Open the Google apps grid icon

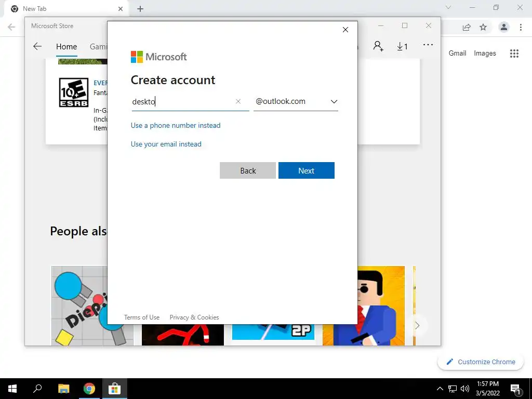click(x=514, y=54)
